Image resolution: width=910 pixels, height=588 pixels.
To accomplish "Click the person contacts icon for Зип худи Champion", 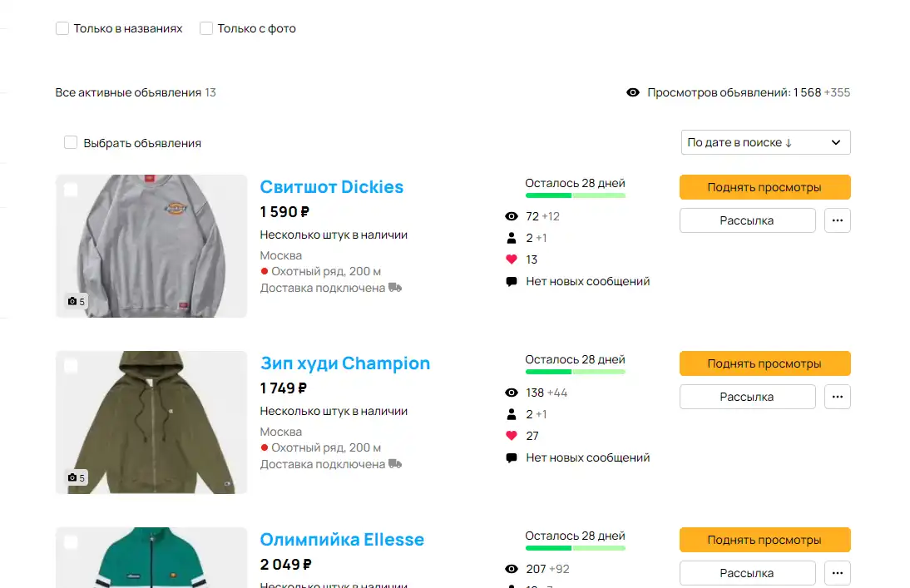I will (x=512, y=414).
